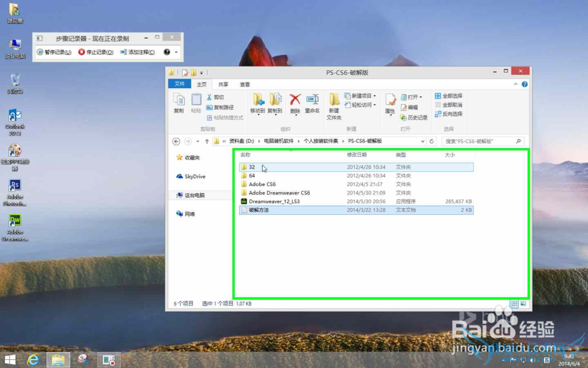
Task: Select Network (网络) in navigation pane
Action: 186,214
